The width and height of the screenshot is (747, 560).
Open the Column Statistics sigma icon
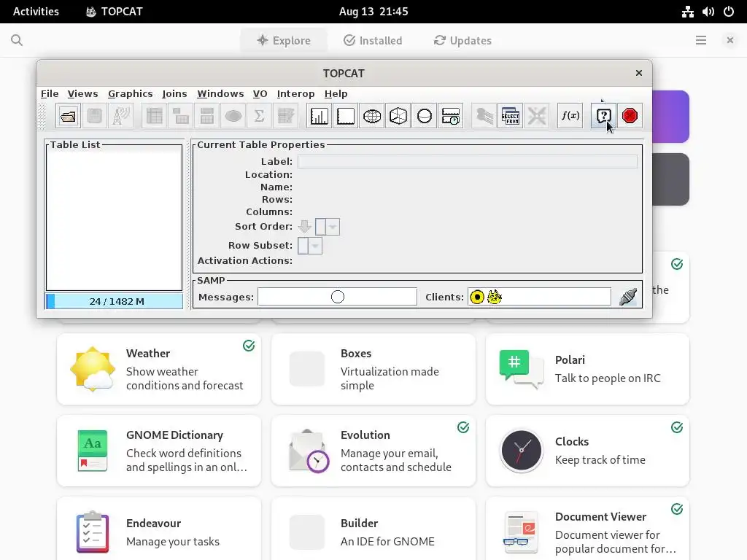(x=259, y=116)
